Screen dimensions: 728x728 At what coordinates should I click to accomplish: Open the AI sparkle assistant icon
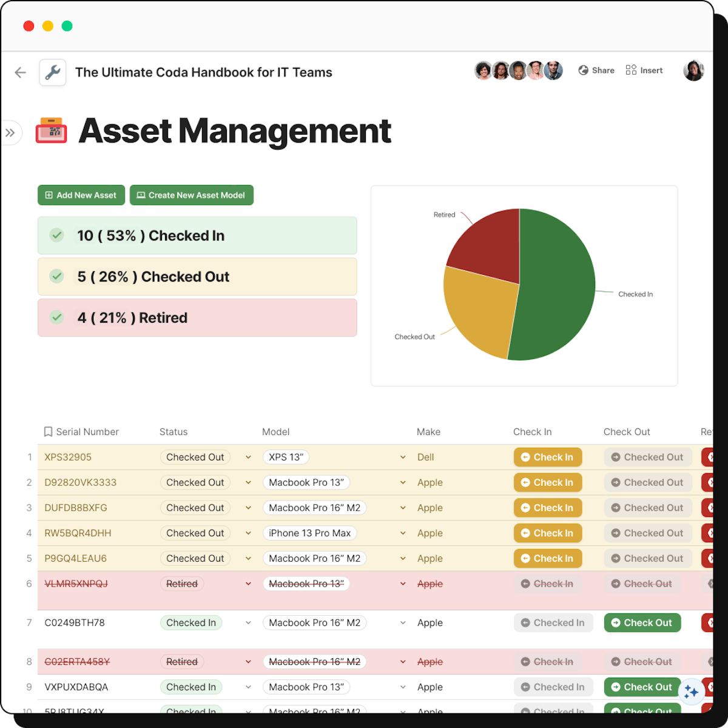pyautogui.click(x=690, y=692)
